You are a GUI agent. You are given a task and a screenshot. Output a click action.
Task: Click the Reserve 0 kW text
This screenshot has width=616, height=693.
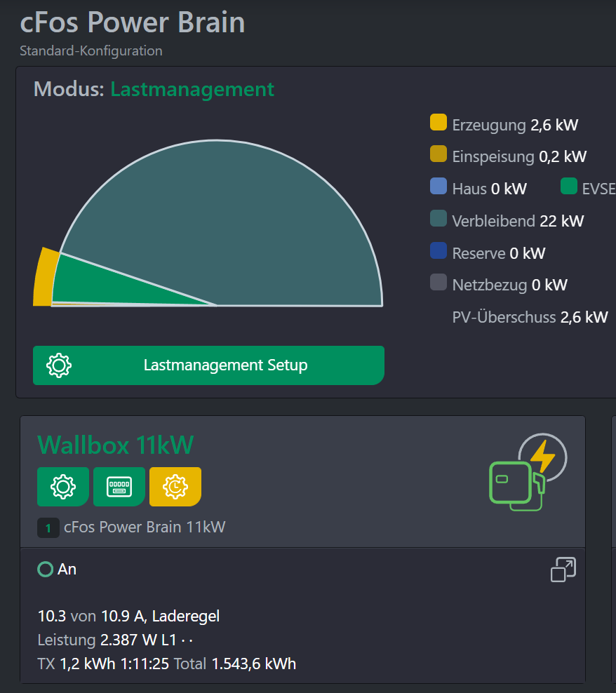pyautogui.click(x=498, y=253)
